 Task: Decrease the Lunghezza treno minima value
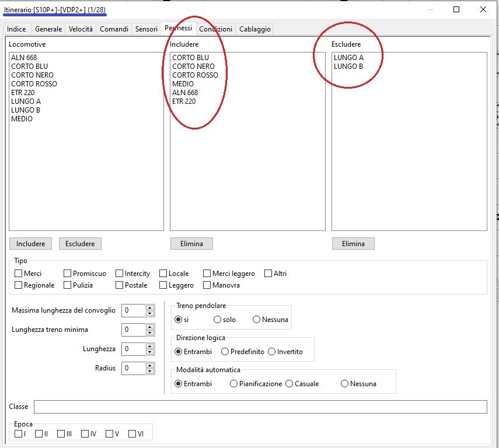(x=150, y=332)
